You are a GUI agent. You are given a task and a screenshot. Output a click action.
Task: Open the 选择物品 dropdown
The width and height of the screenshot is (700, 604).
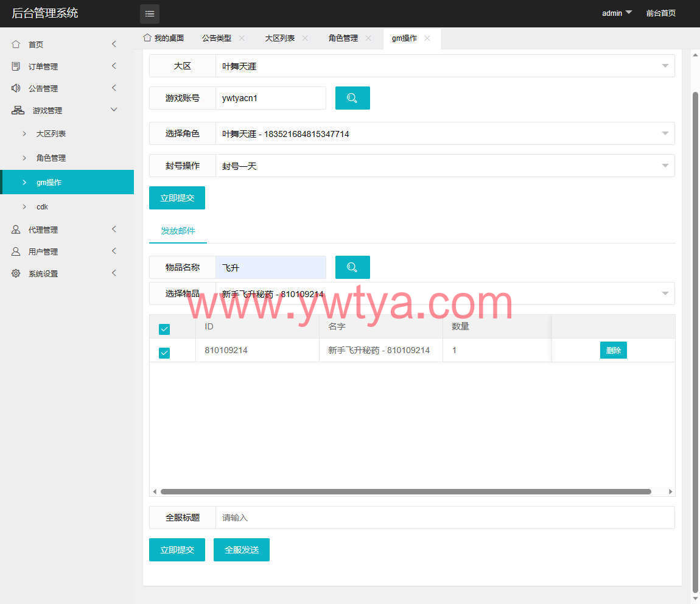(x=445, y=293)
